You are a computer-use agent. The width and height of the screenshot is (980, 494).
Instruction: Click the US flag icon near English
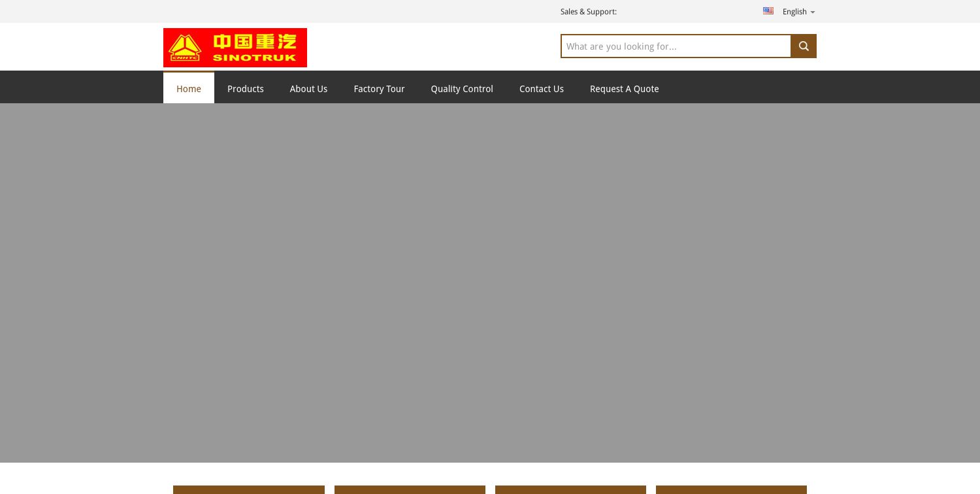tap(768, 10)
